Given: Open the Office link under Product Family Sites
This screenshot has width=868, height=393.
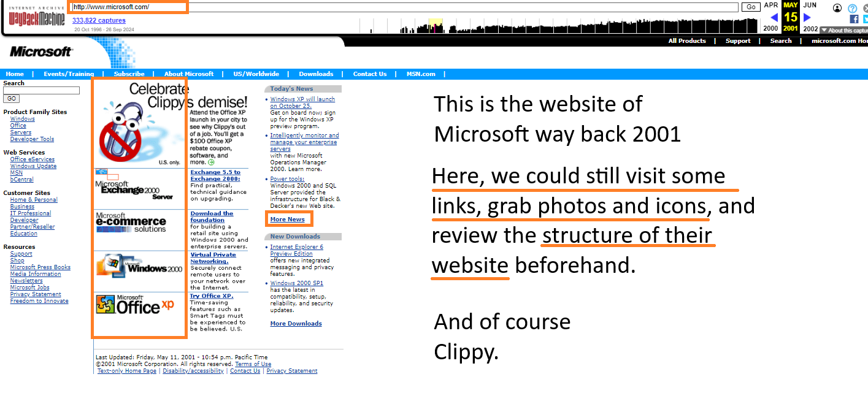Looking at the screenshot, I should click(x=18, y=126).
